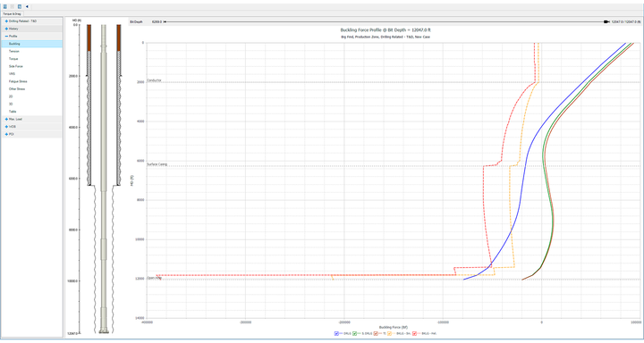The height and width of the screenshot is (343, 644).
Task: Collapse the Profile section
Action: click(6, 36)
